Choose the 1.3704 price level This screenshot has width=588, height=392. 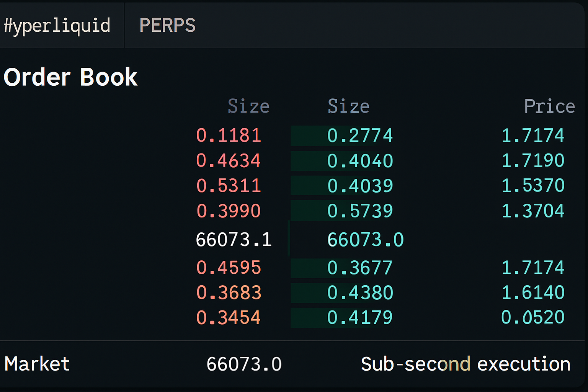pos(532,211)
